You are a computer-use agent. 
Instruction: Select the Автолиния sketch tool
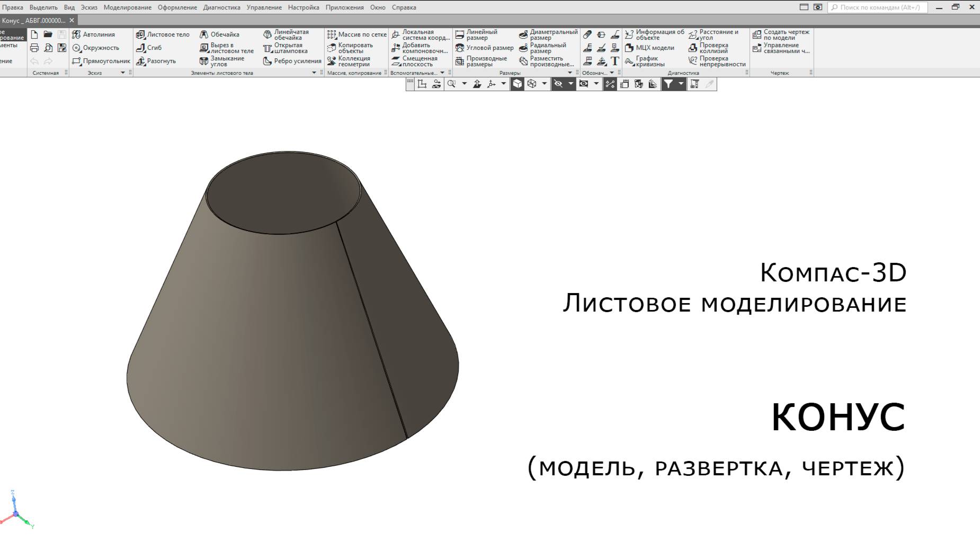coord(93,34)
